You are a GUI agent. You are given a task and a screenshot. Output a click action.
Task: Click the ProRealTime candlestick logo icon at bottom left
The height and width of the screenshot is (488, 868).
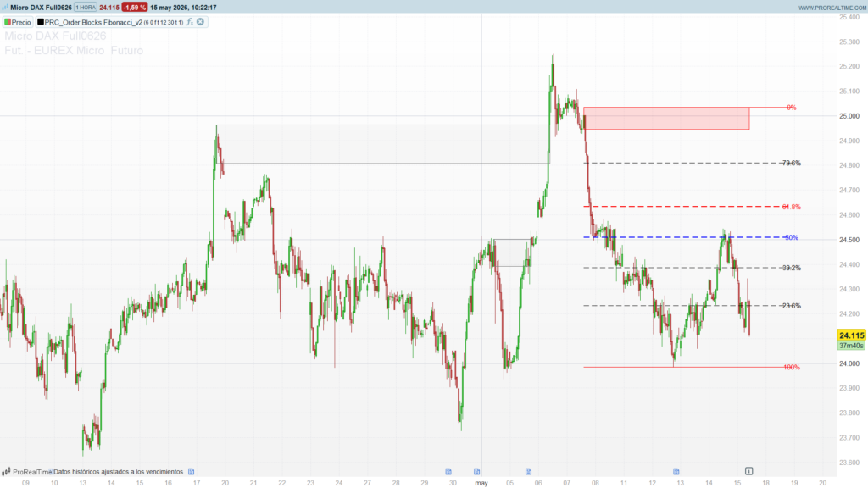point(6,472)
